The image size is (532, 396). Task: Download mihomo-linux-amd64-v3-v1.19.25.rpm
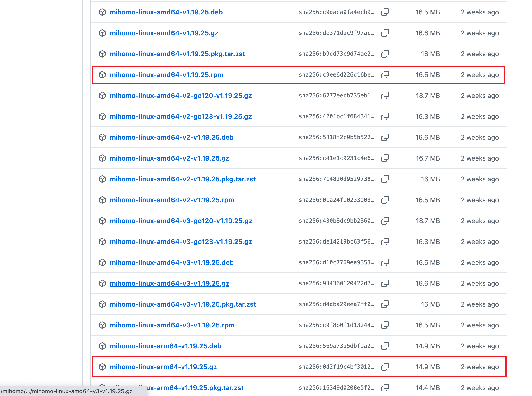pos(172,325)
